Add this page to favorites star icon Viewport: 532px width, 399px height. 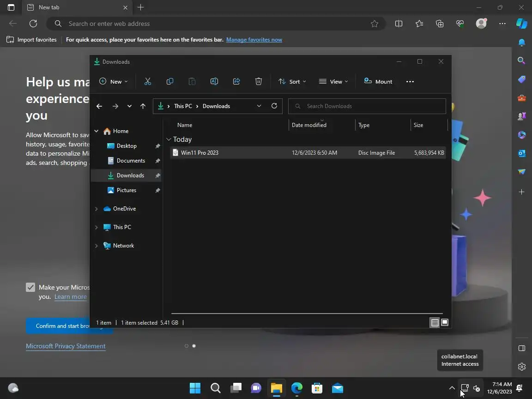pyautogui.click(x=374, y=24)
